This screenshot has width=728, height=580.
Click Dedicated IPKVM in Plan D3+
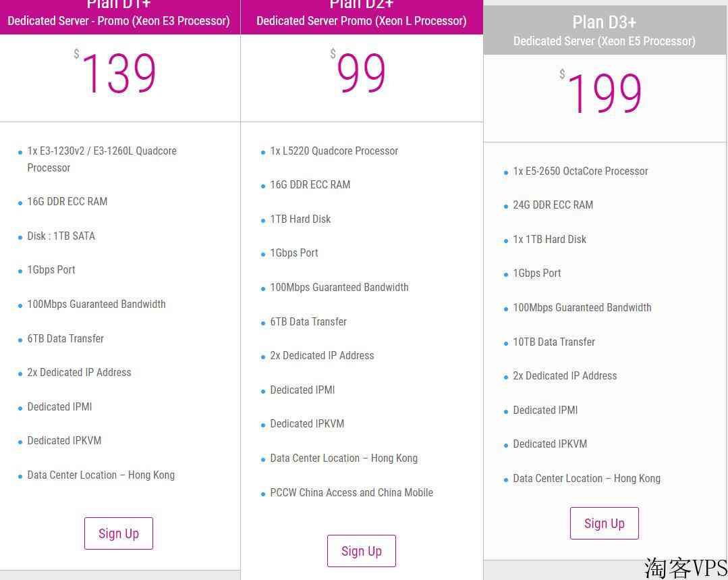point(550,444)
